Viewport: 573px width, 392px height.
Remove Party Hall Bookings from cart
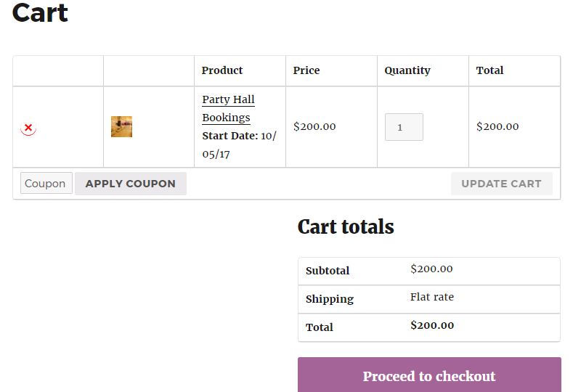(28, 128)
